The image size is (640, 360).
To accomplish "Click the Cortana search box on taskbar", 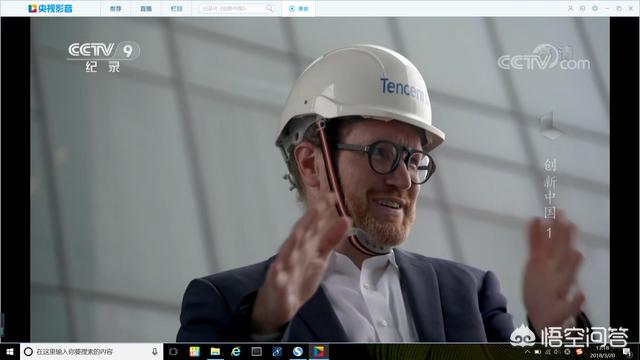I will click(91, 351).
